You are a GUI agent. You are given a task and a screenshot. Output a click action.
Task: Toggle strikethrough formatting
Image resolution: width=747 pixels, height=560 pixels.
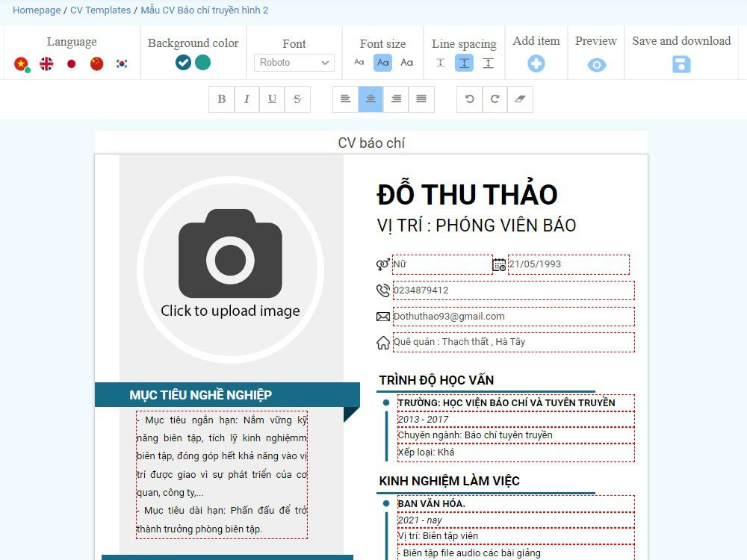click(297, 99)
